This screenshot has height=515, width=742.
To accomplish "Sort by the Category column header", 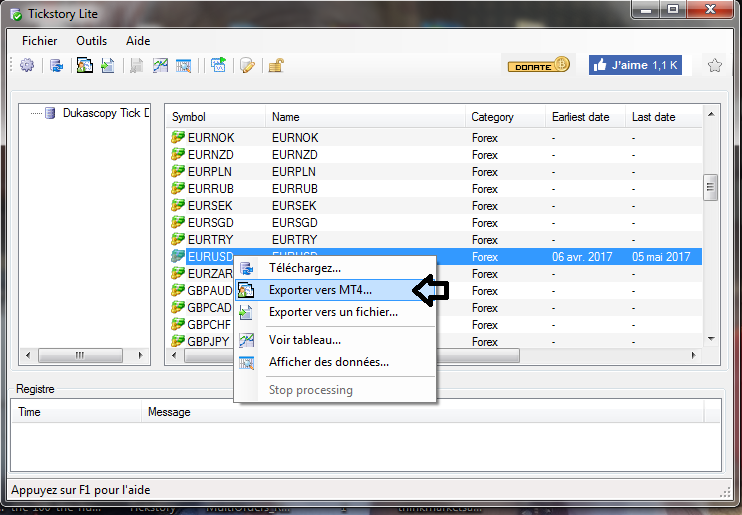I will 493,117.
